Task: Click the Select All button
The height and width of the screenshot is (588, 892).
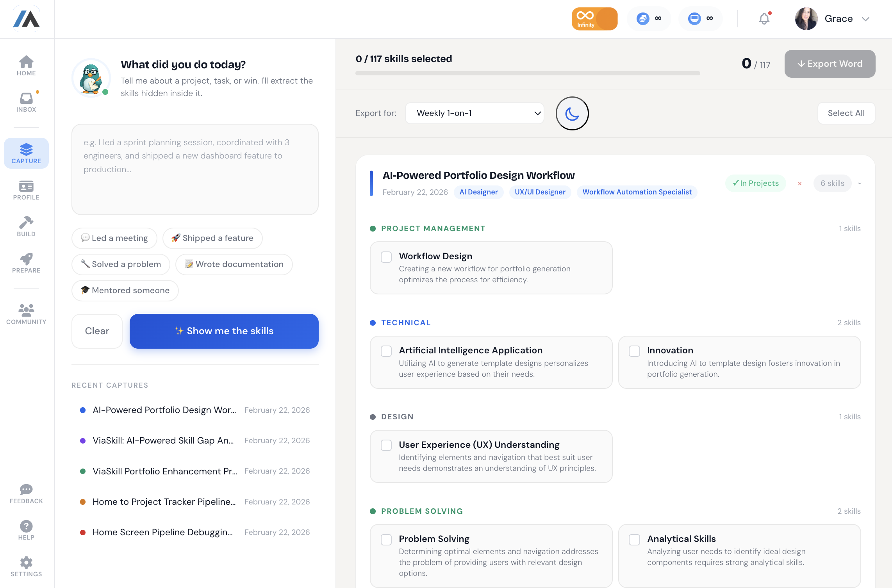Action: click(x=846, y=113)
